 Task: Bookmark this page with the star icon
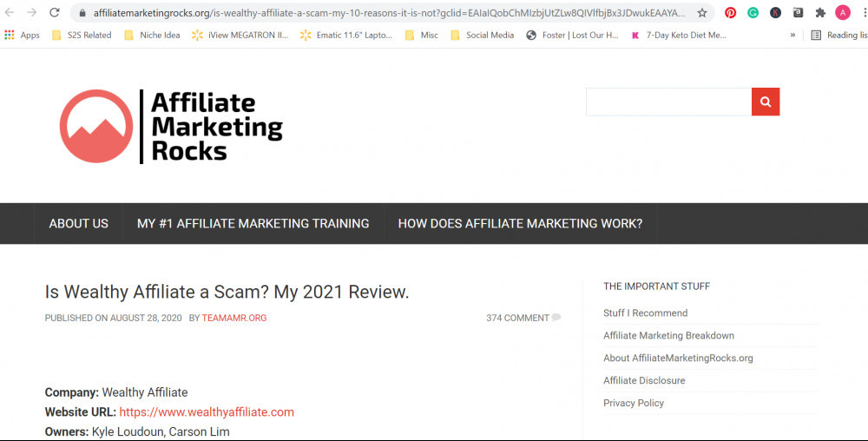702,13
